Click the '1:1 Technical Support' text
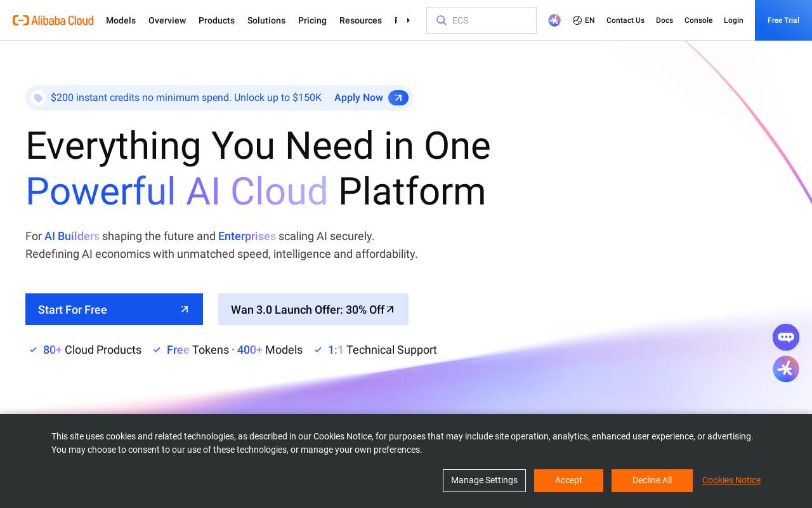812x508 pixels. 383,350
